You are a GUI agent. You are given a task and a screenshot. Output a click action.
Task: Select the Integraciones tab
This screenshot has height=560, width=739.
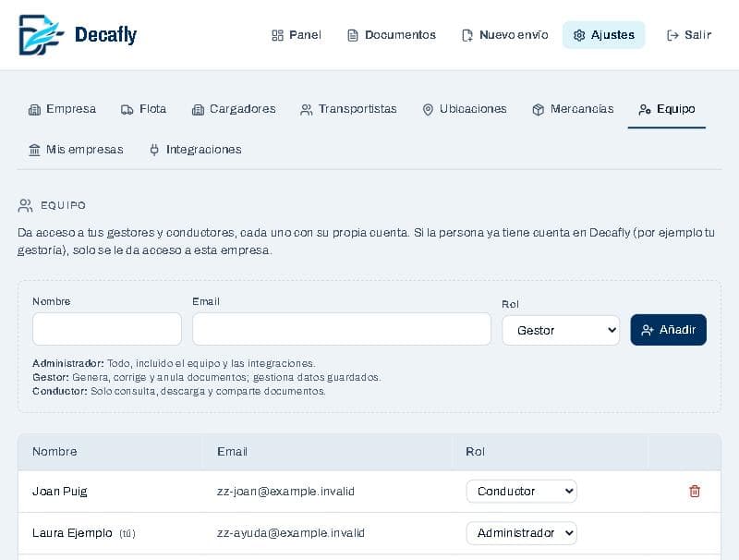pyautogui.click(x=195, y=150)
